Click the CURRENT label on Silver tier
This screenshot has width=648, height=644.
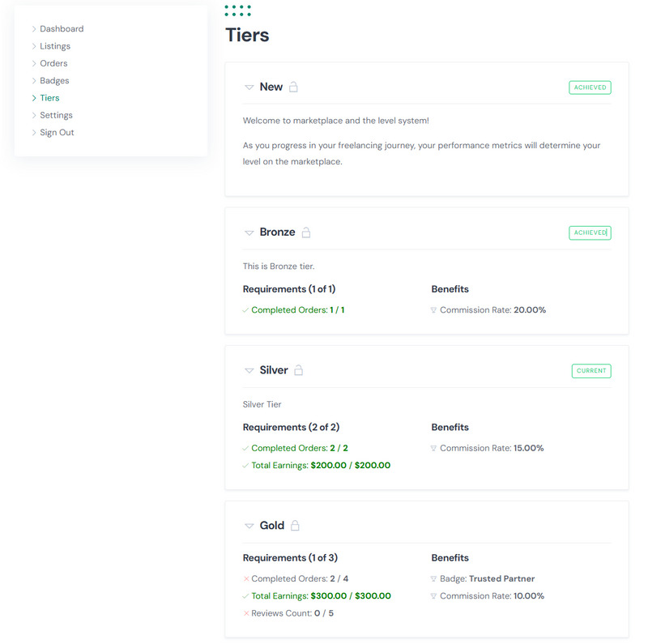[591, 371]
